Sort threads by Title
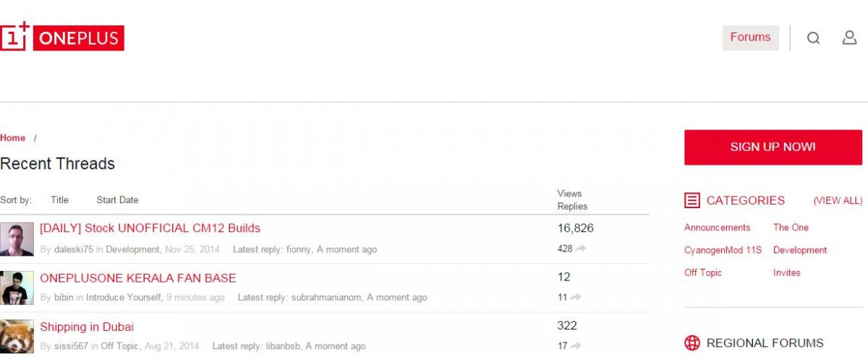The image size is (868, 357). pyautogui.click(x=59, y=200)
